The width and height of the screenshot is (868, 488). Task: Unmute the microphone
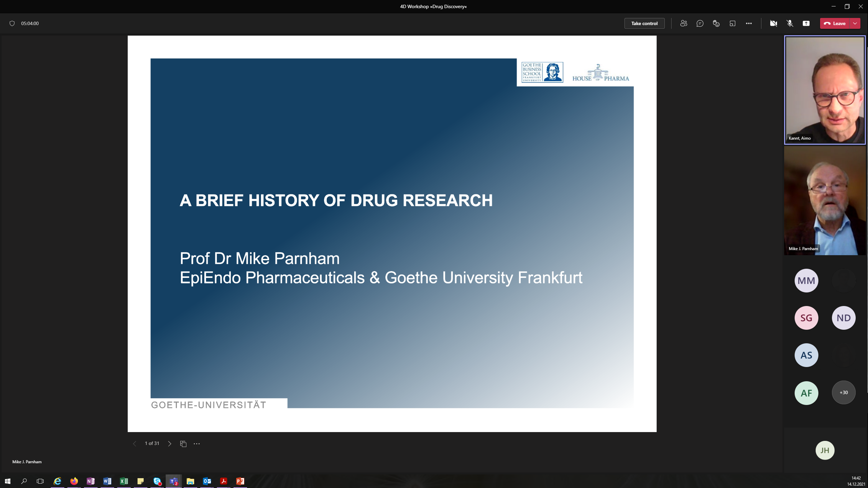point(790,23)
